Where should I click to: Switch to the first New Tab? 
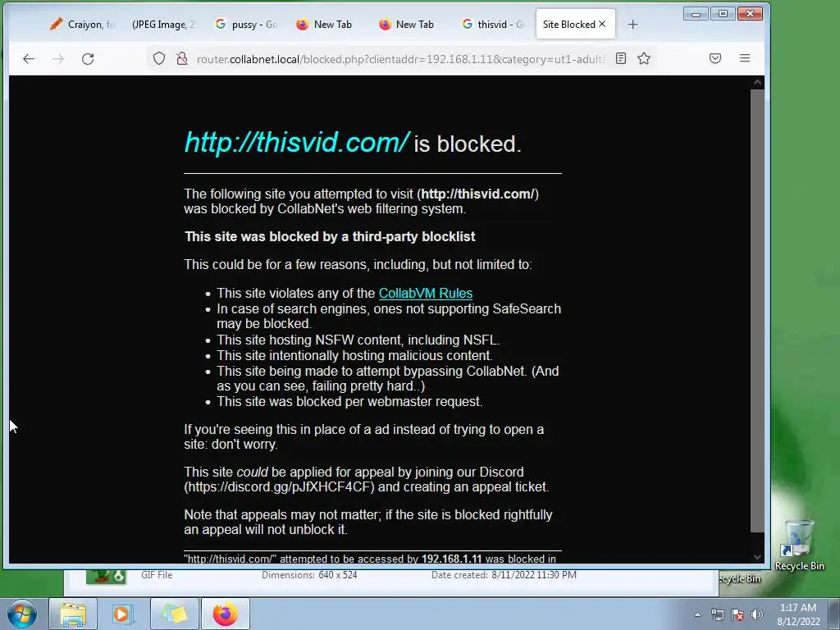click(325, 25)
